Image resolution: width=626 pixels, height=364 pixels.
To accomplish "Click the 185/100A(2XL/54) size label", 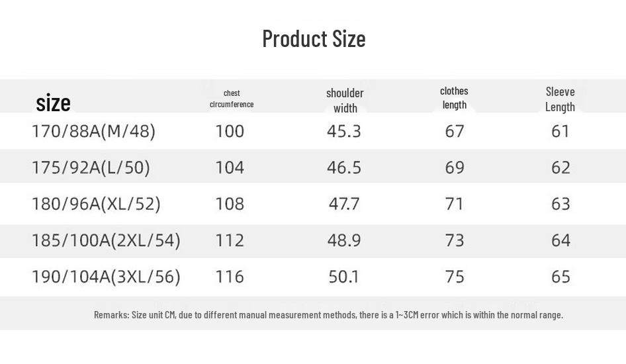I will [106, 240].
